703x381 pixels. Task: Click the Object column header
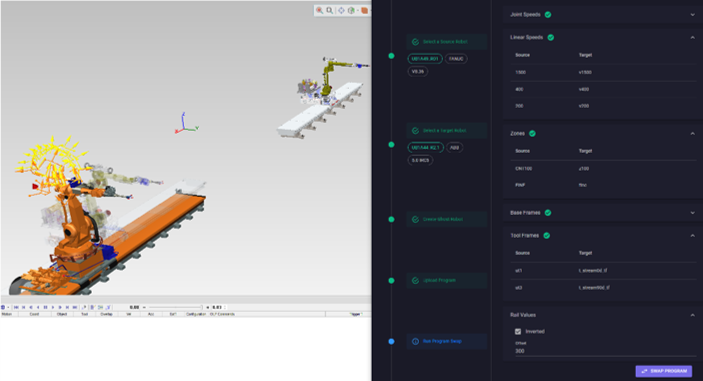(x=62, y=314)
